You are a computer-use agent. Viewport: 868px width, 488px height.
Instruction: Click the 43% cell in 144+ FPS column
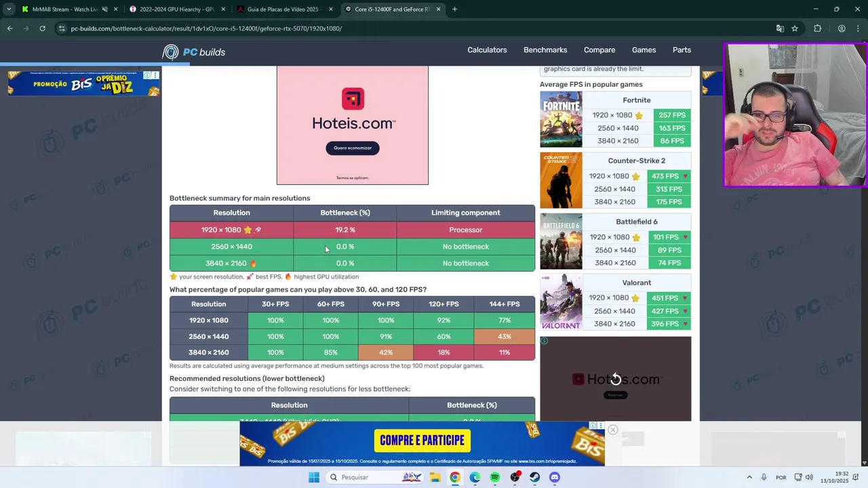pos(505,336)
